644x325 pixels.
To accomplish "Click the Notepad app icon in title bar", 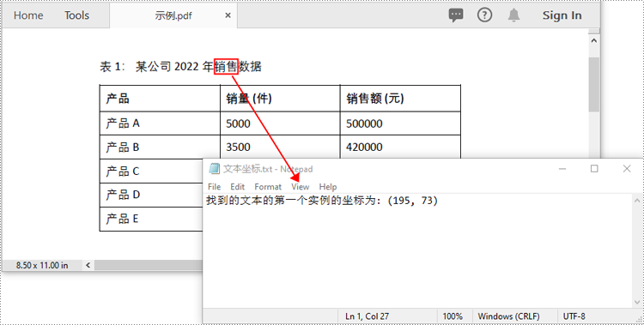I will click(x=214, y=169).
